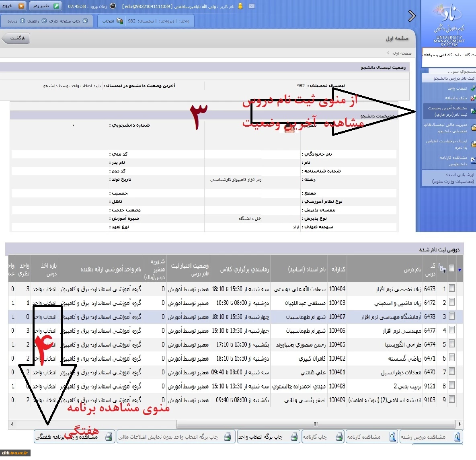Click چاپ برگه انتخاب واحد بدون نمایش اطلاعات مالی button
Screen dimensions: 476x460
point(176,437)
